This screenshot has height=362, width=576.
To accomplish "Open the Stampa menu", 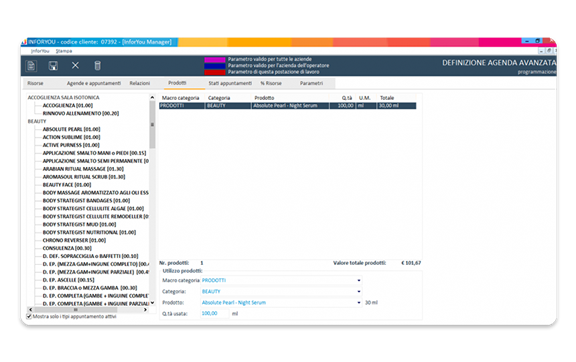I will 64,51.
